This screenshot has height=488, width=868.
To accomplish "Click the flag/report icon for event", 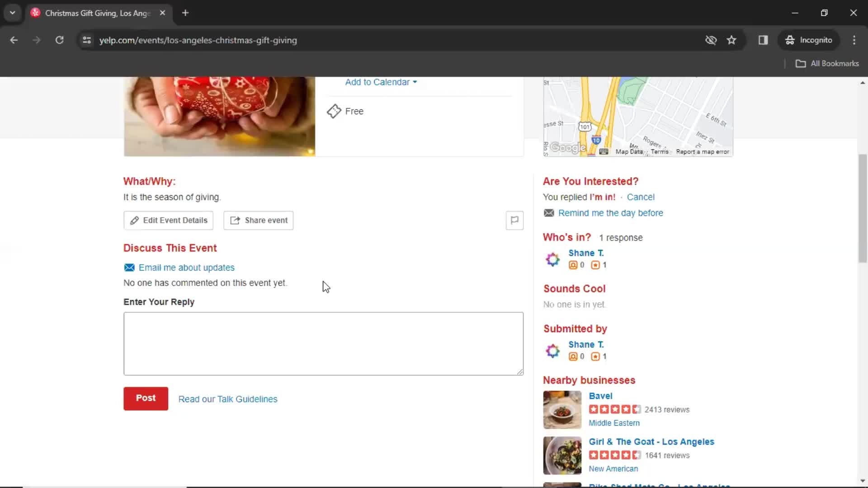I will point(514,221).
